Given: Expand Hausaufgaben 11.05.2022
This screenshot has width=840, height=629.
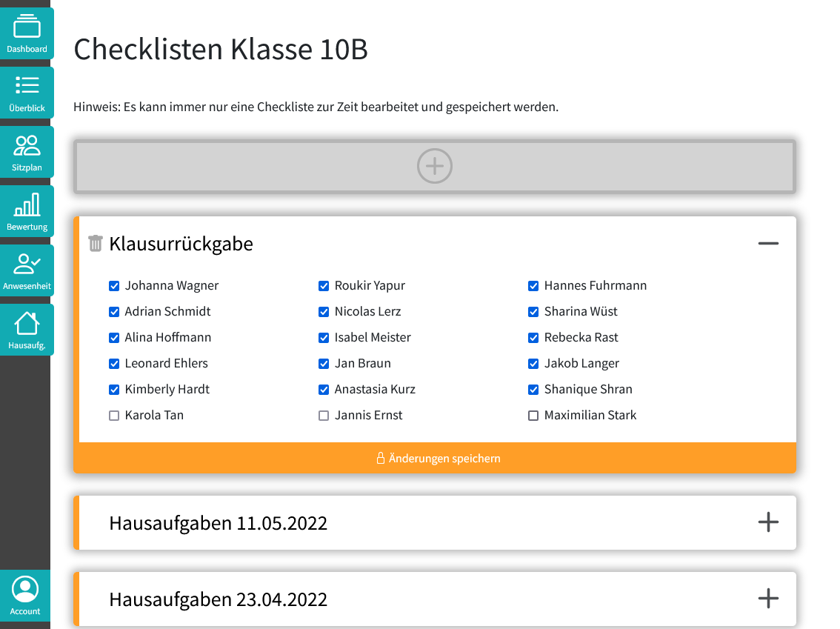Looking at the screenshot, I should (x=768, y=522).
